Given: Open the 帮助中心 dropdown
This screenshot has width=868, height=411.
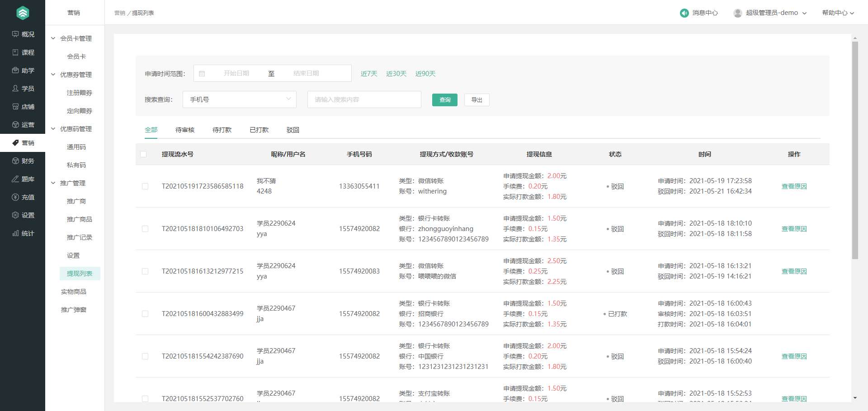Looking at the screenshot, I should (x=838, y=13).
